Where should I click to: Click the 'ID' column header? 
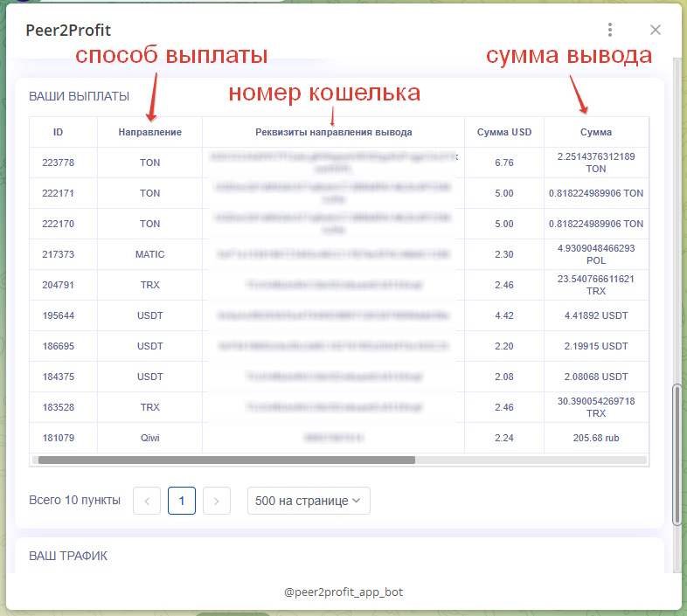coord(59,132)
